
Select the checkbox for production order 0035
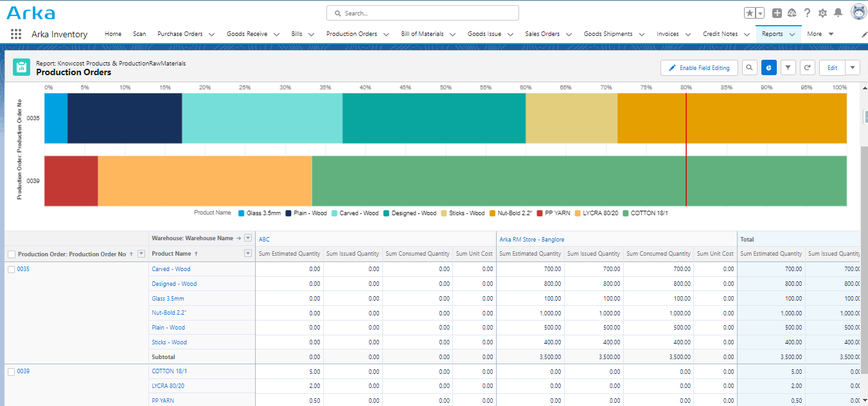click(11, 269)
